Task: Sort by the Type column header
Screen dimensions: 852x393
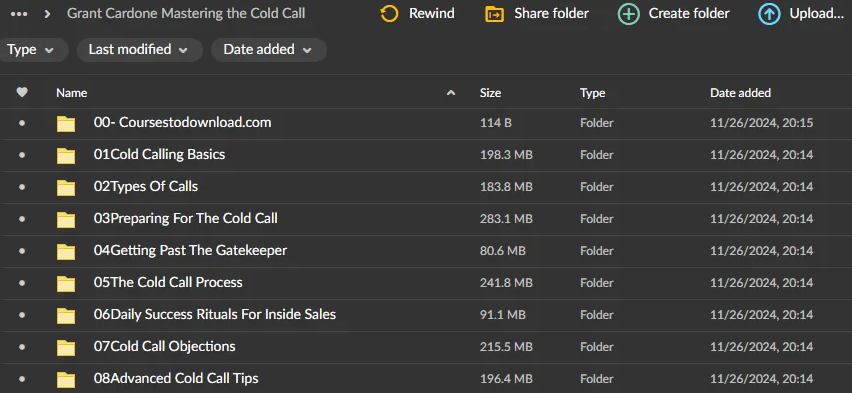Action: coord(592,93)
